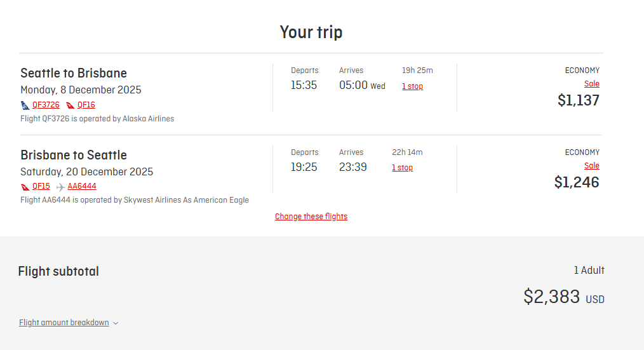Click the $1,246 economy fare price
Screen dimensions: 644x350
coord(577,182)
